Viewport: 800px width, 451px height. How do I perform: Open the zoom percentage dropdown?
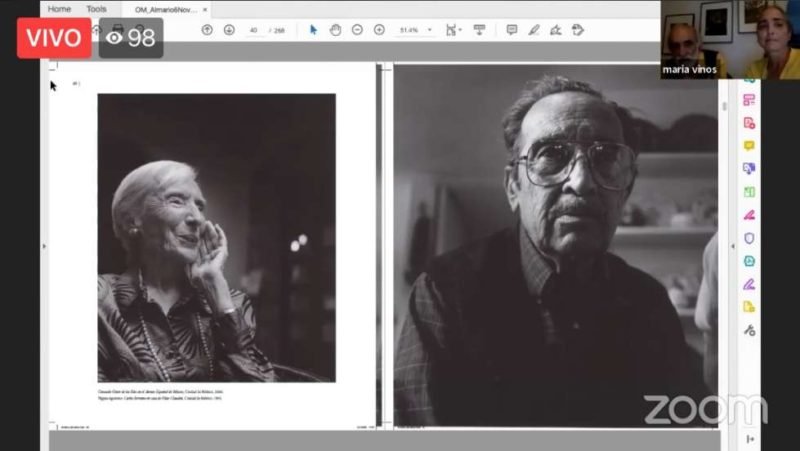[430, 30]
